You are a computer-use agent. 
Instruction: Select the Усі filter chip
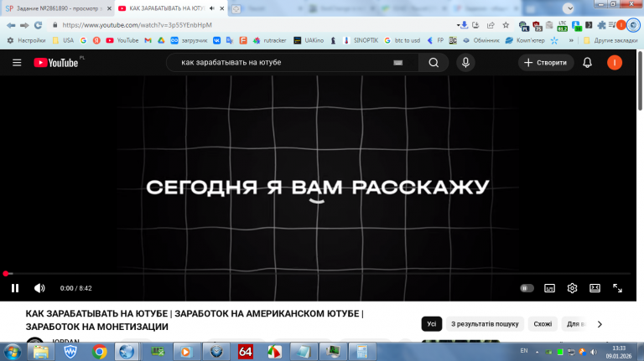(x=431, y=324)
